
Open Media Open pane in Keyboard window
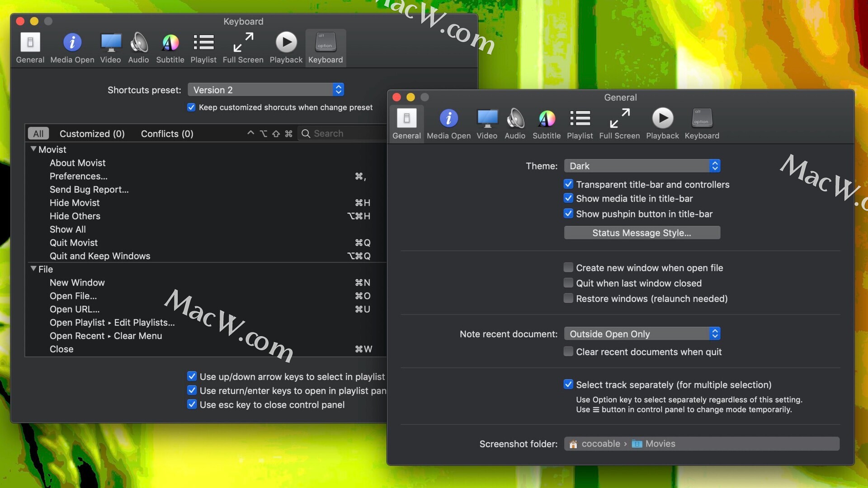pos(72,48)
